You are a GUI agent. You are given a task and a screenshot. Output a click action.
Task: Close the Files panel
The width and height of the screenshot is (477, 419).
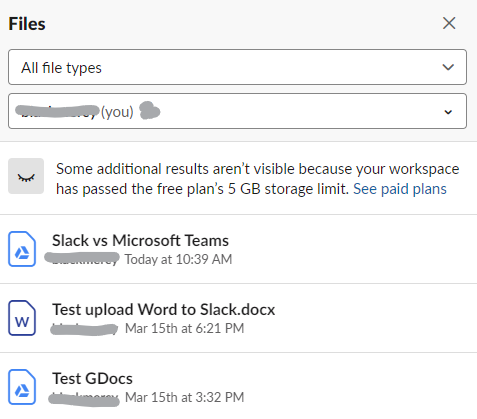(x=449, y=23)
